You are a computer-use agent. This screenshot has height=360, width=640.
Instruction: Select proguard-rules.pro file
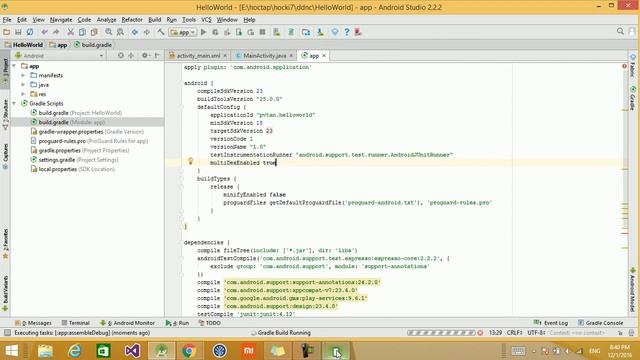[x=89, y=141]
